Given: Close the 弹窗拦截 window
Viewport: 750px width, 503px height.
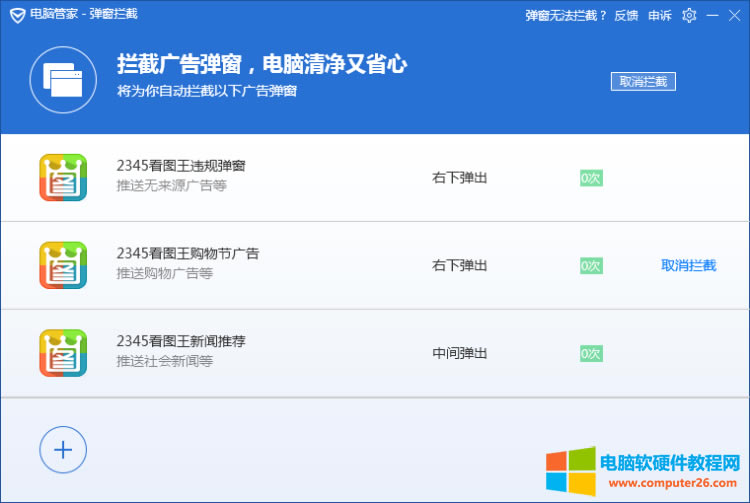Looking at the screenshot, I should coord(735,15).
